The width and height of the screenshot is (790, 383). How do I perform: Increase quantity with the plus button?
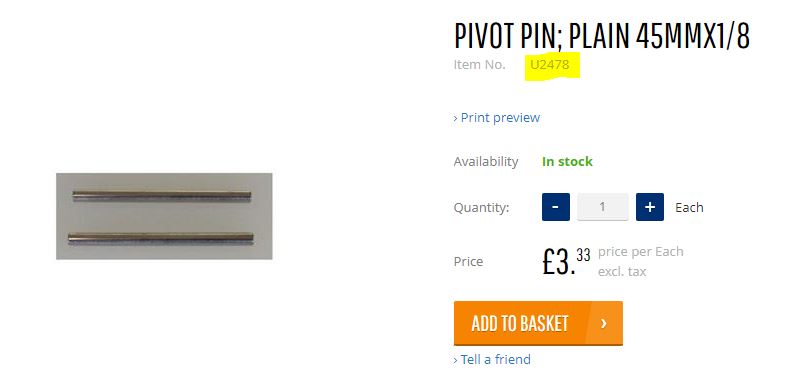(x=650, y=207)
